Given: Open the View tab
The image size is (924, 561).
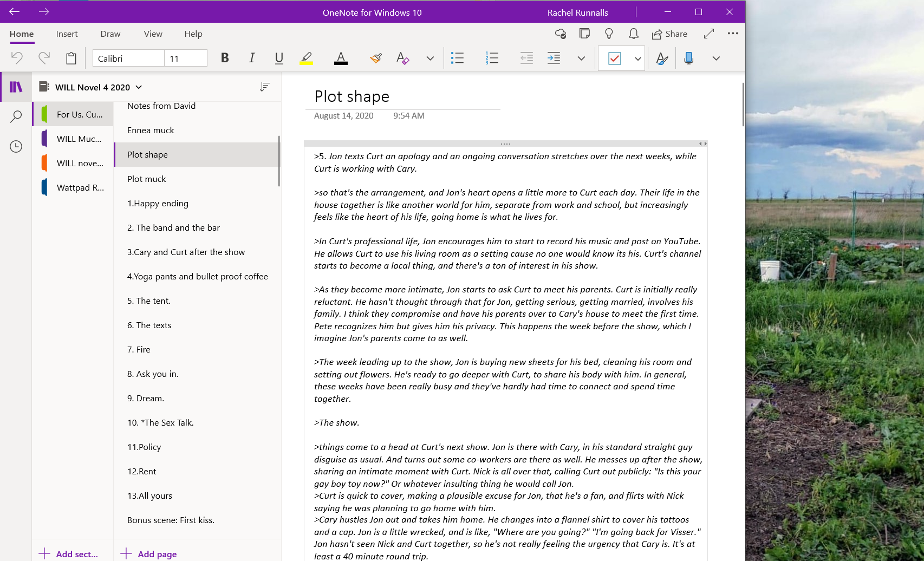Looking at the screenshot, I should point(153,34).
